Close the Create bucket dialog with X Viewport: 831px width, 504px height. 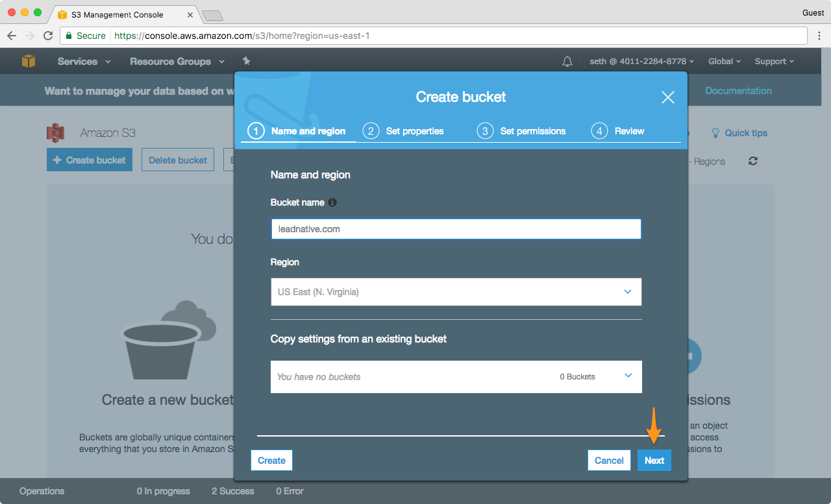pos(667,97)
